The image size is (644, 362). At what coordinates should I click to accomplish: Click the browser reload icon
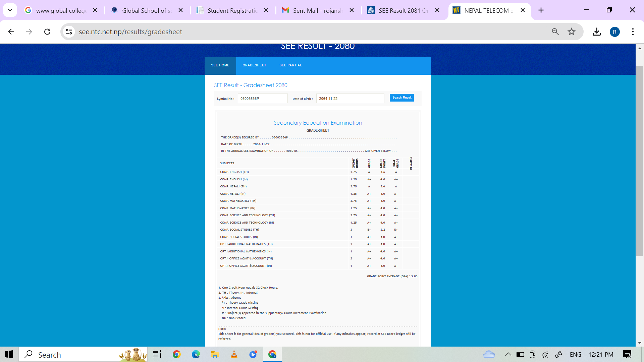tap(47, 32)
